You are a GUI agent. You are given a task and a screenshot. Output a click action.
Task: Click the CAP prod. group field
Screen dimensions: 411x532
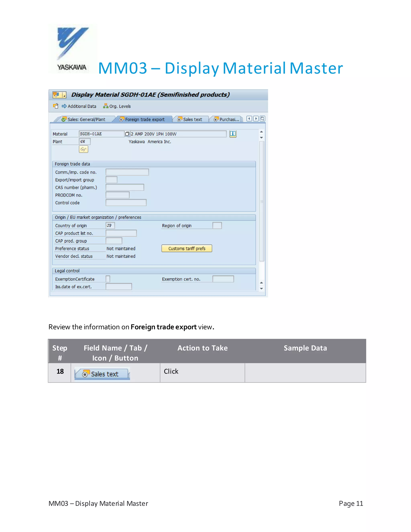pyautogui.click(x=114, y=241)
